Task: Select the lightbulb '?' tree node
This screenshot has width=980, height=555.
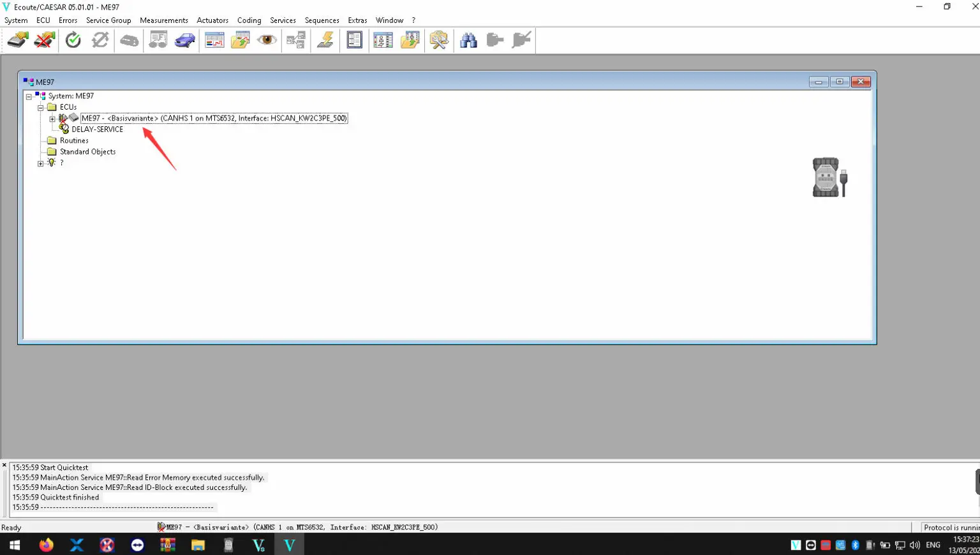Action: coord(62,163)
